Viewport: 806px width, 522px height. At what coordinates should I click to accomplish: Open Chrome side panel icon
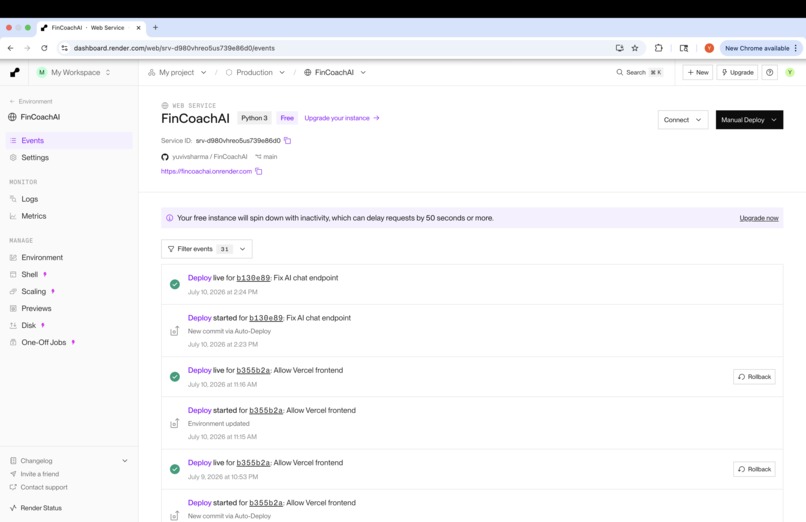pyautogui.click(x=684, y=48)
